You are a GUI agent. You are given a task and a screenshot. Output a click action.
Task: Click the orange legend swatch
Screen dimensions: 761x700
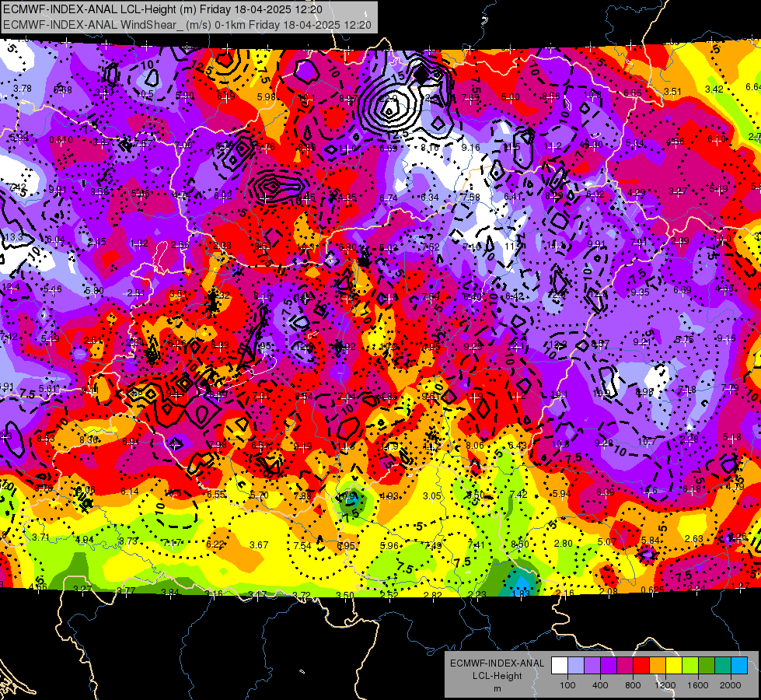click(658, 666)
